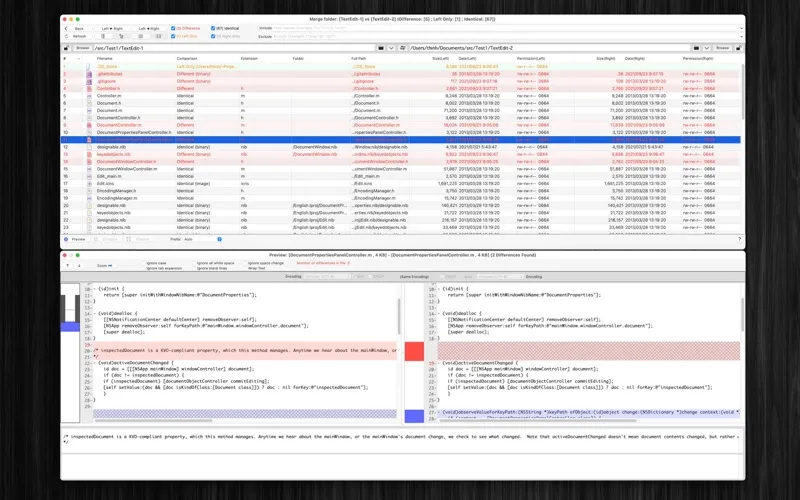Click the DocumentWindowController.h file icon
The image size is (800, 500).
89,162
